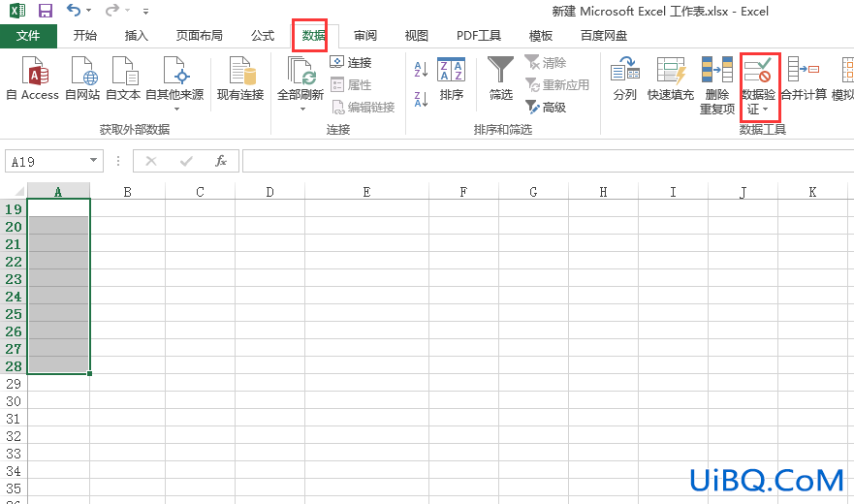Viewport: 854px width, 504px height.
Task: Select column E header
Action: (x=366, y=191)
